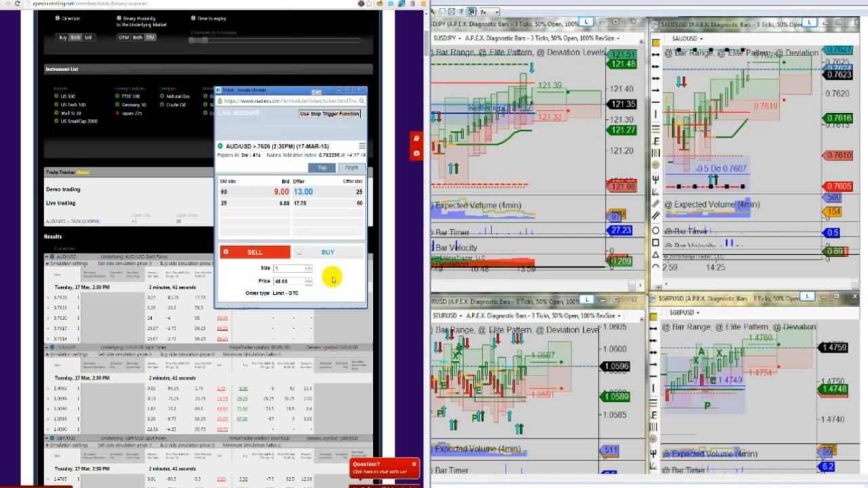Click the lower red side icon on scanner page

pyautogui.click(x=416, y=153)
